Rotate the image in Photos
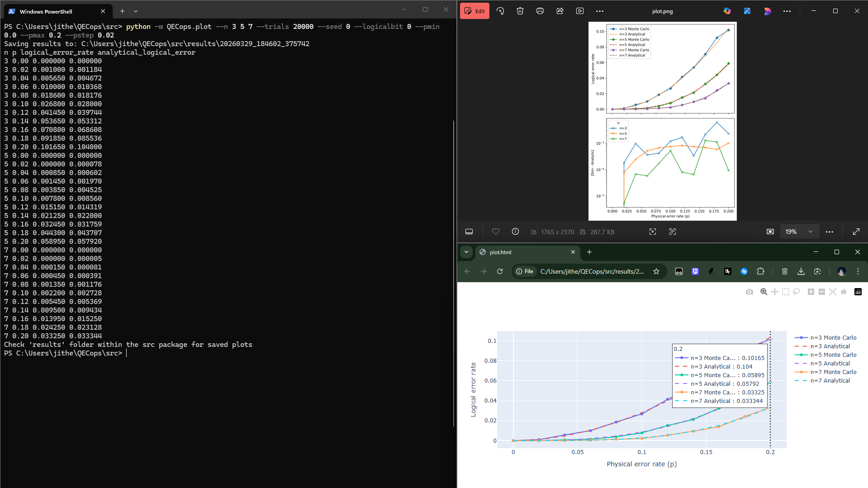Screen dimensions: 868x488 tap(500, 11)
